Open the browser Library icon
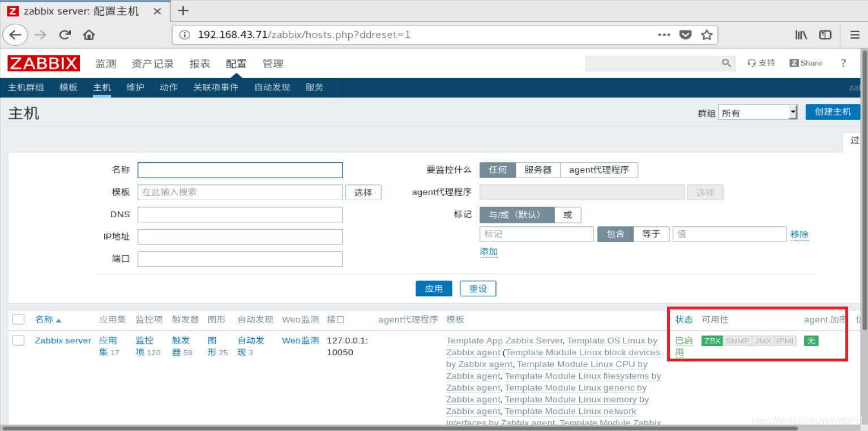Image resolution: width=868 pixels, height=431 pixels. 801,35
